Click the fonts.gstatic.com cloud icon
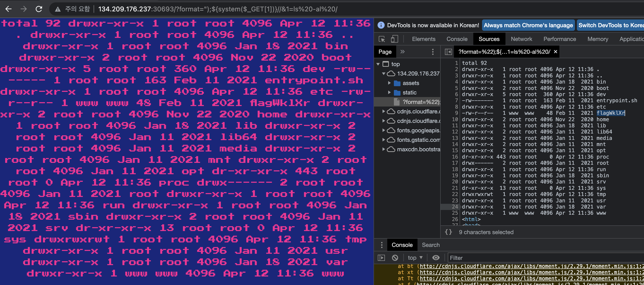 point(391,140)
